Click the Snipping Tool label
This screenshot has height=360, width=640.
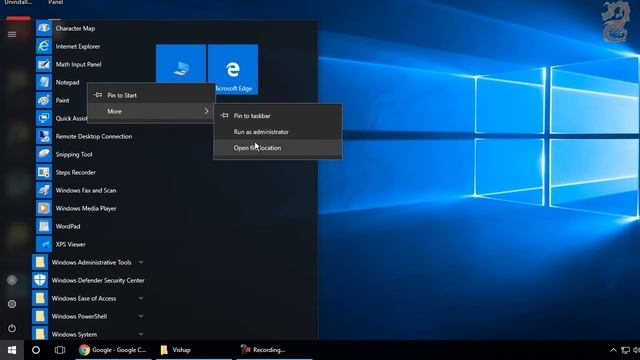point(74,154)
